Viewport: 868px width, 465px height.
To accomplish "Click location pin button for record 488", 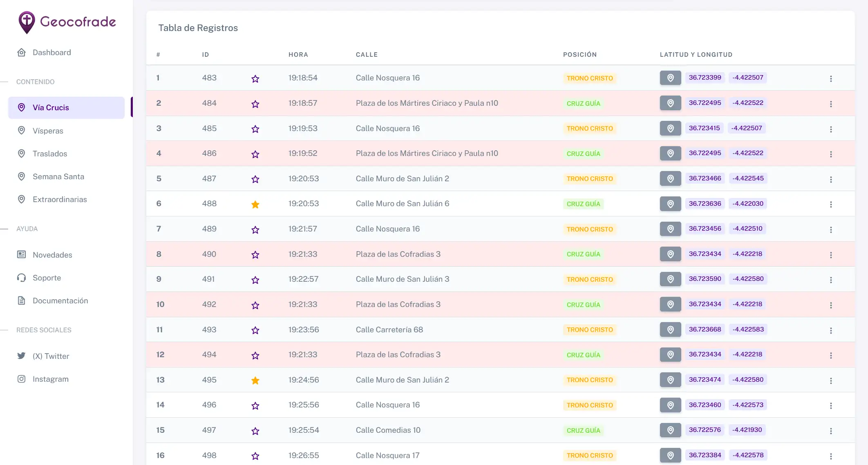I will [670, 204].
